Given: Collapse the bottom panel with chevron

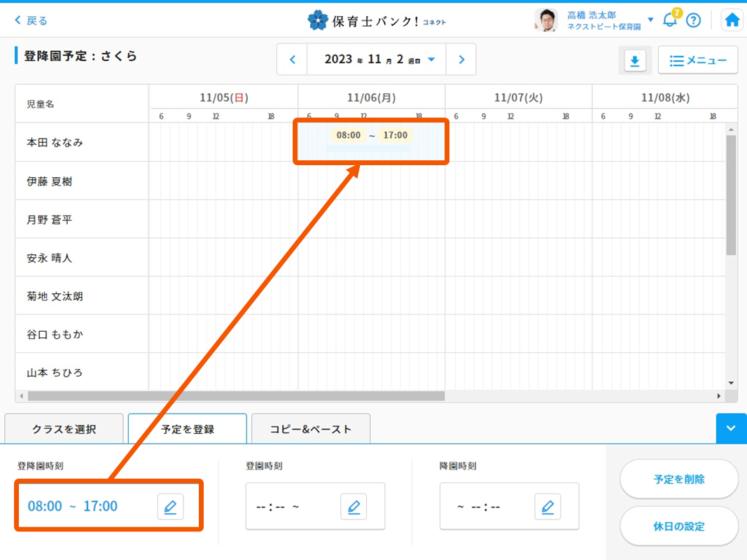Looking at the screenshot, I should coord(731,428).
